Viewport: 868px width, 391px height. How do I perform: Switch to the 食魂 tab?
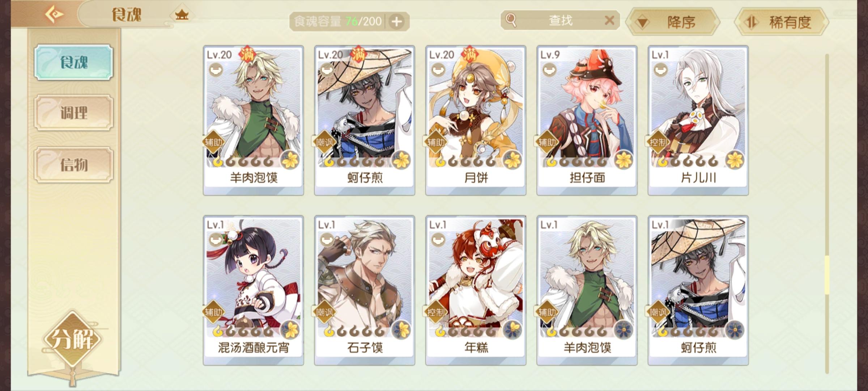coord(74,62)
